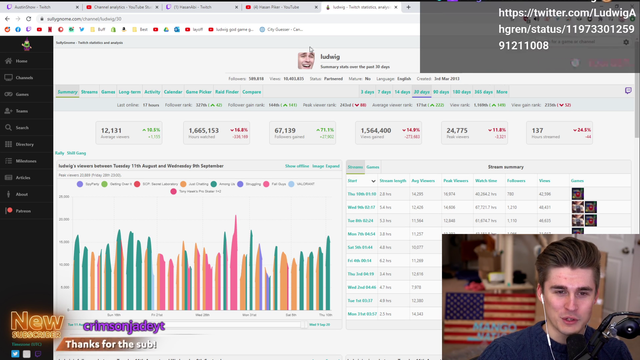
Task: Select the 90 days time range
Action: pyautogui.click(x=441, y=92)
